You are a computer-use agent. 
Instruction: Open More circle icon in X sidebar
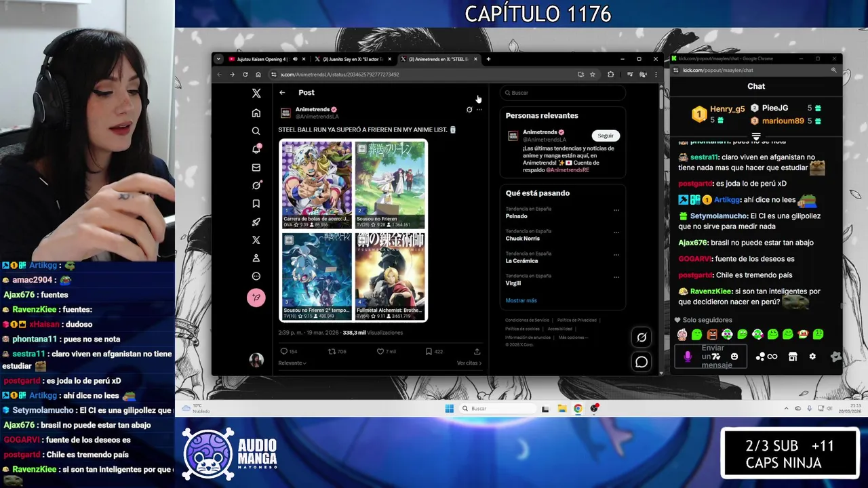256,276
